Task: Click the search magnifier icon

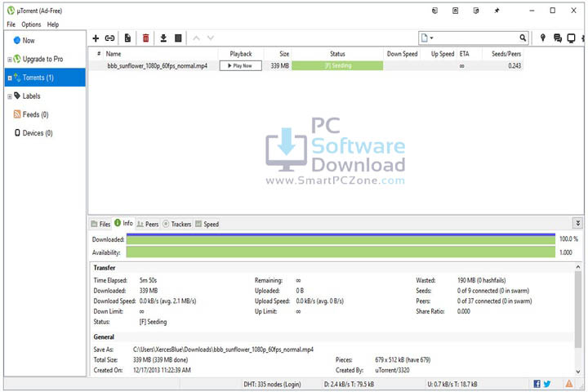Action: (x=523, y=38)
